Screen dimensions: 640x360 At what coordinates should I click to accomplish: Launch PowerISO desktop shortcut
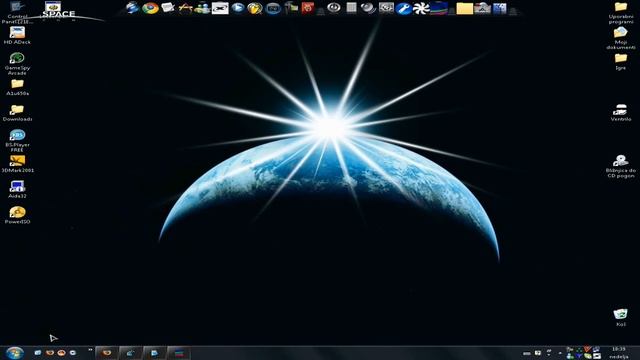coord(17,215)
